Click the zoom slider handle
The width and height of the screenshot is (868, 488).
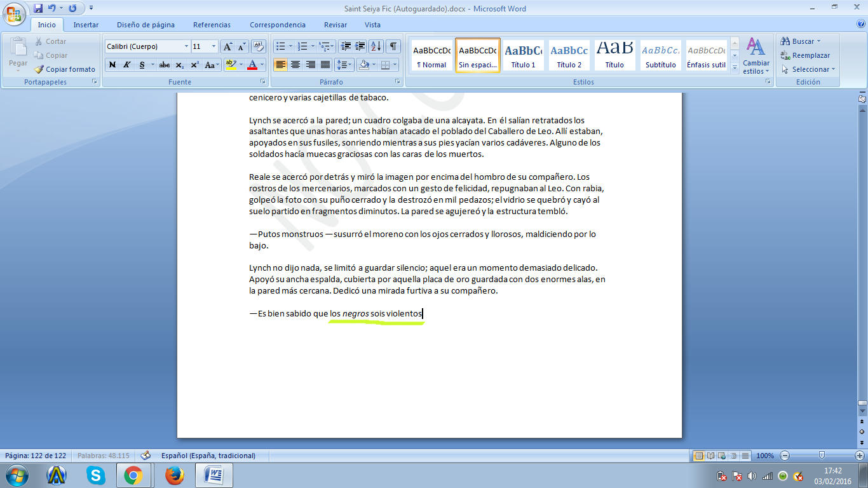[x=822, y=456]
